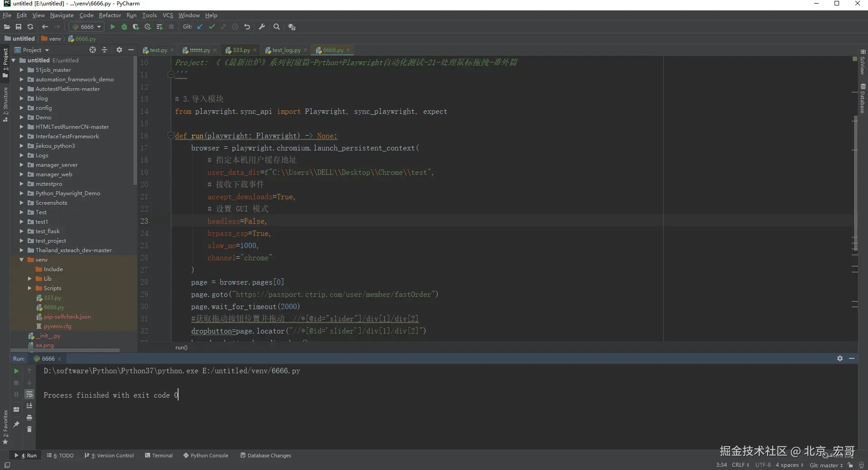Image resolution: width=868 pixels, height=470 pixels.
Task: Open the Refactor menu
Action: tap(110, 15)
